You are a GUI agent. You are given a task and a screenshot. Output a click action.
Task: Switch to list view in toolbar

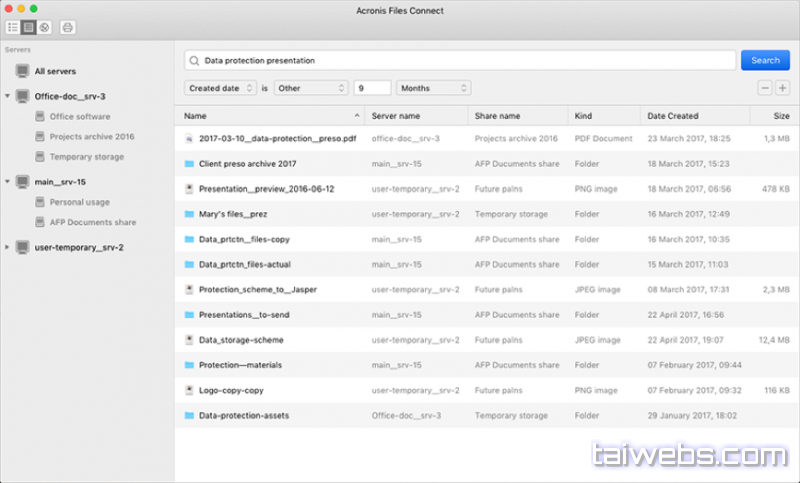(14, 27)
